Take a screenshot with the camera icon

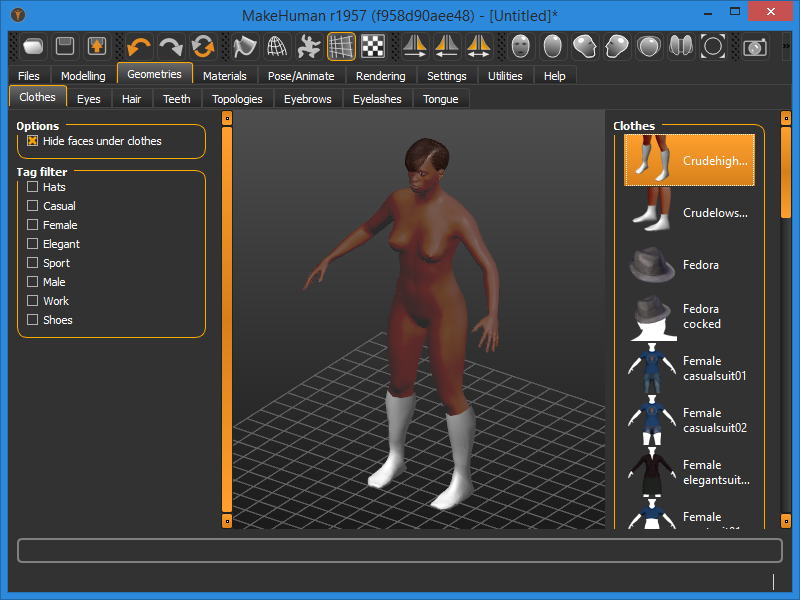[x=755, y=46]
